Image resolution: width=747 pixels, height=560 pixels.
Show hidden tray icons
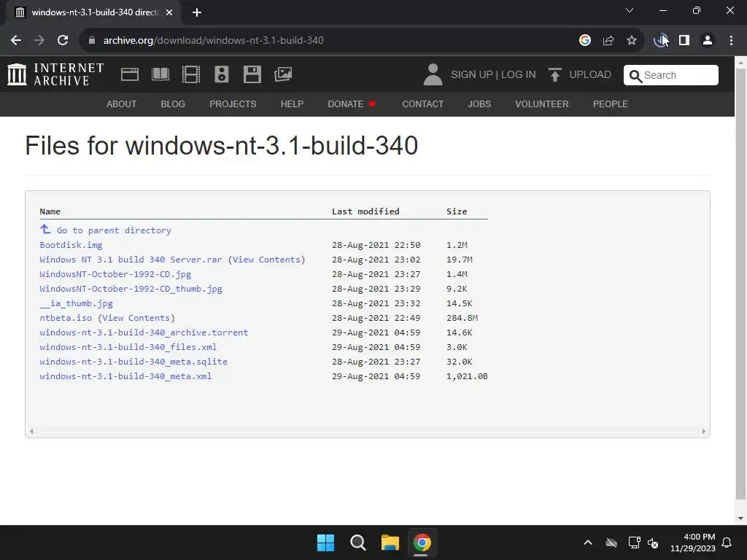[588, 542]
